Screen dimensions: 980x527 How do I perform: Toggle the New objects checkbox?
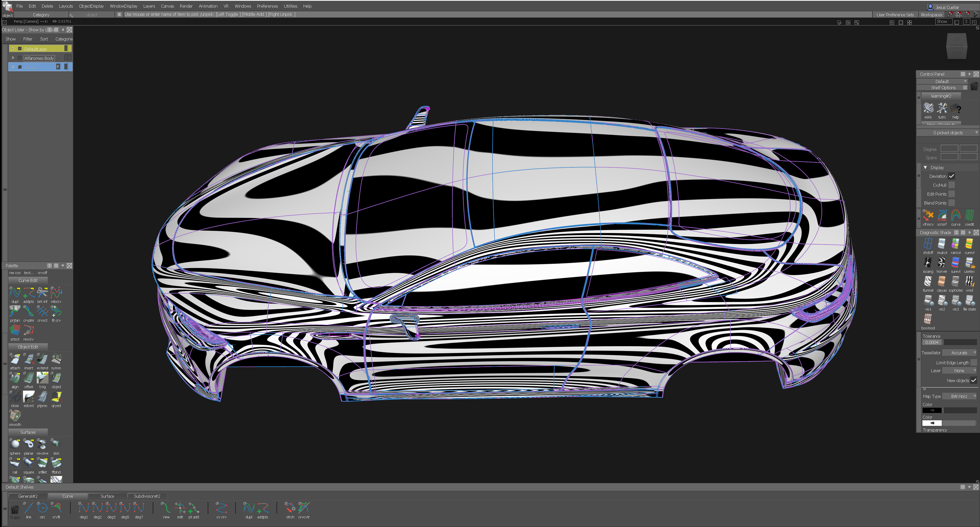(973, 380)
